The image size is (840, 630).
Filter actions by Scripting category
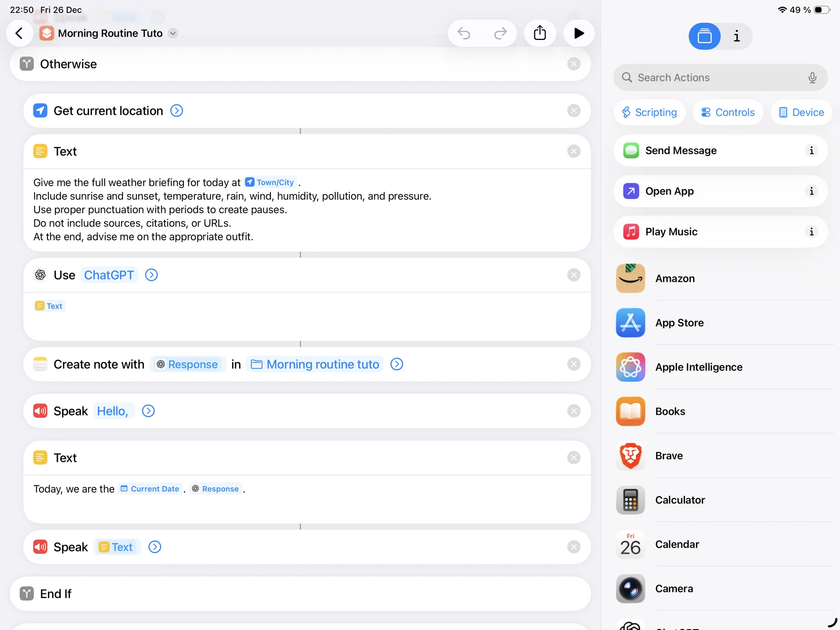(x=649, y=112)
